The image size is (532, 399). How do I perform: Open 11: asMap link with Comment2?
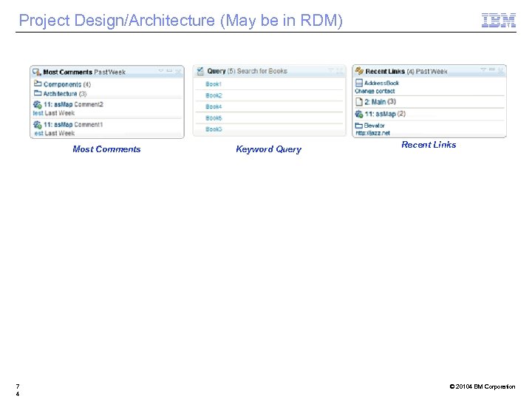pyautogui.click(x=58, y=104)
